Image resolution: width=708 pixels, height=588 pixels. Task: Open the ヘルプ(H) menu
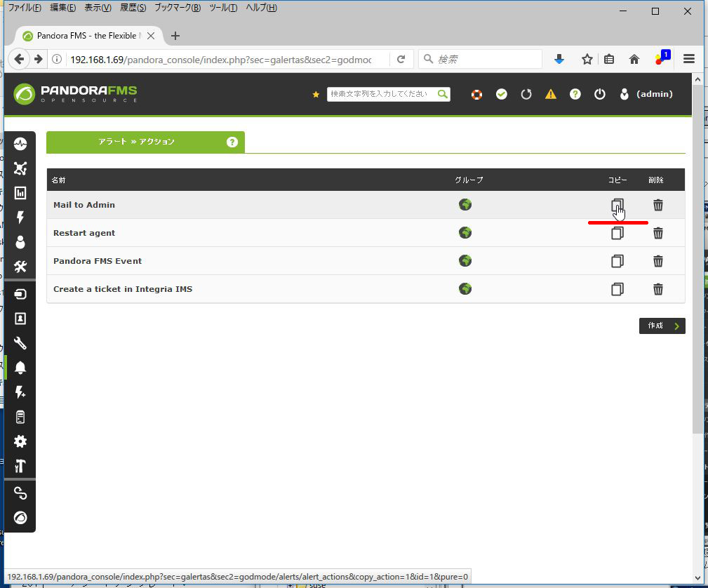(262, 8)
